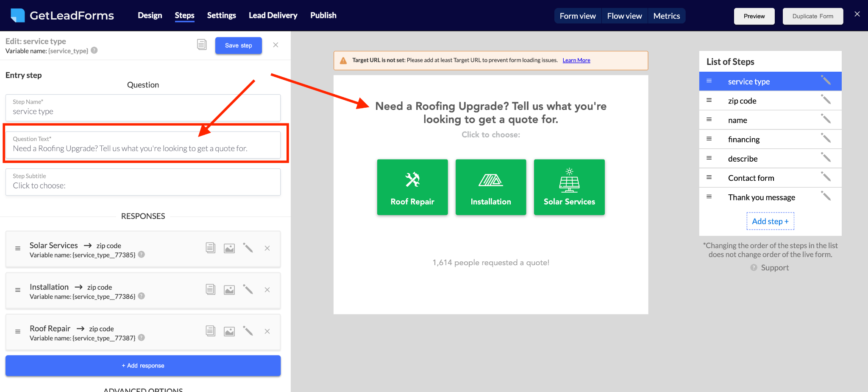Image resolution: width=868 pixels, height=392 pixels.
Task: Switch to the Design tab
Action: tap(150, 15)
